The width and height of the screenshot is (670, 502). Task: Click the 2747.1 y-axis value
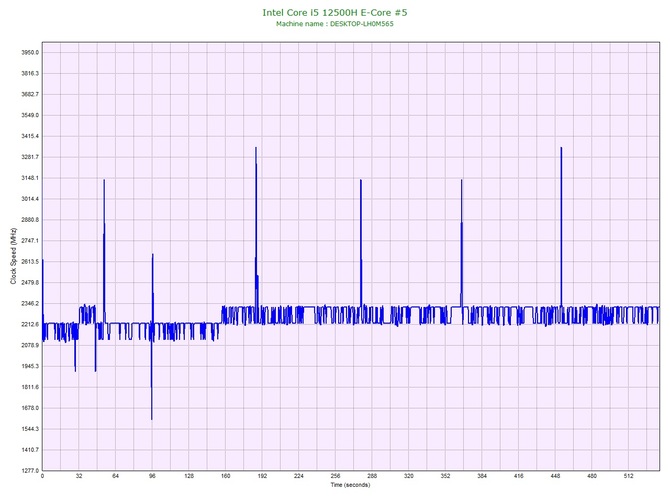(x=30, y=241)
